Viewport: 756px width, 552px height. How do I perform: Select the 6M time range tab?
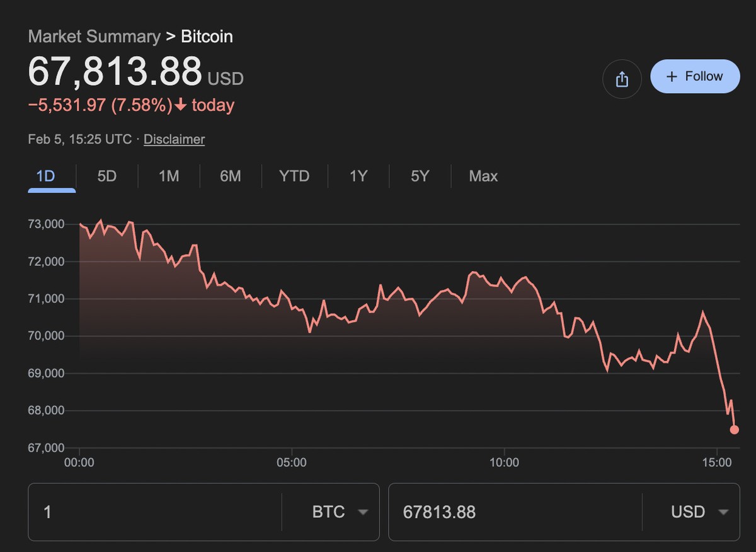pyautogui.click(x=231, y=176)
